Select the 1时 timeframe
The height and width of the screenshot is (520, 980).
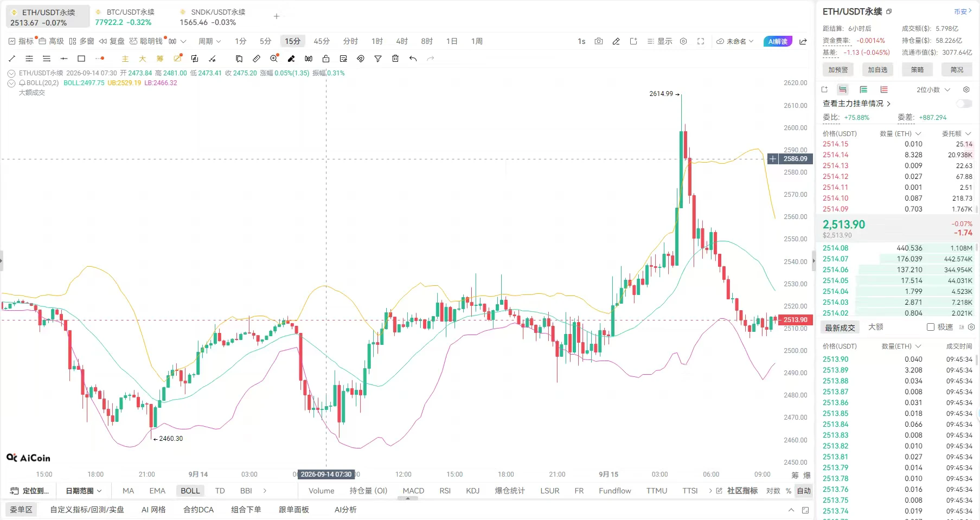377,41
